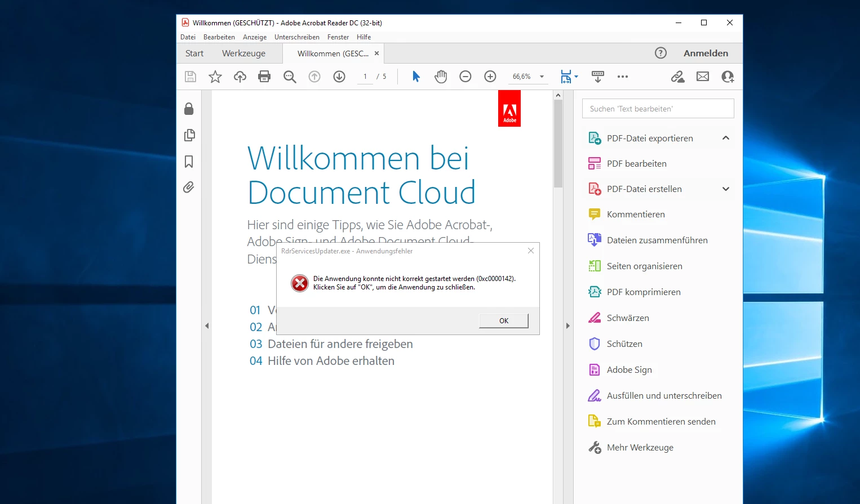
Task: Click the scroll up arrow of document
Action: pyautogui.click(x=558, y=95)
